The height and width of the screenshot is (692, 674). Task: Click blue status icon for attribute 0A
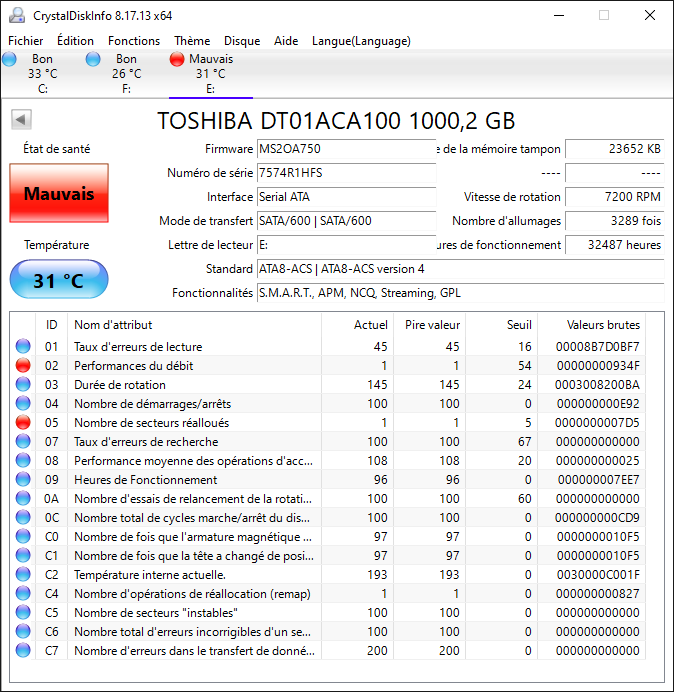pyautogui.click(x=23, y=498)
